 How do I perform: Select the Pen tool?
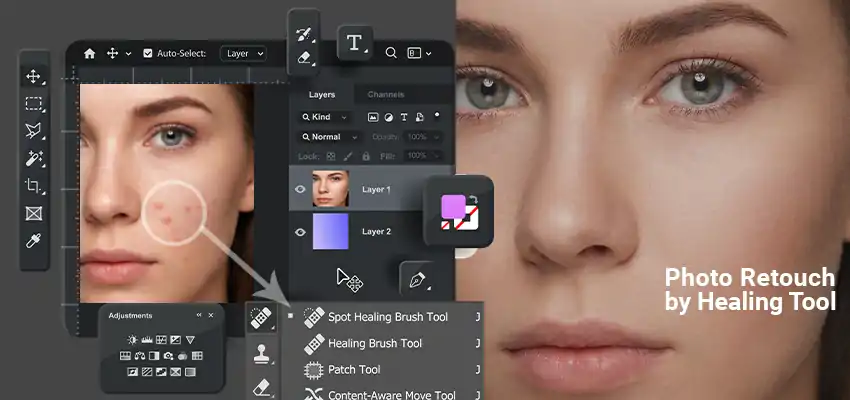click(418, 281)
